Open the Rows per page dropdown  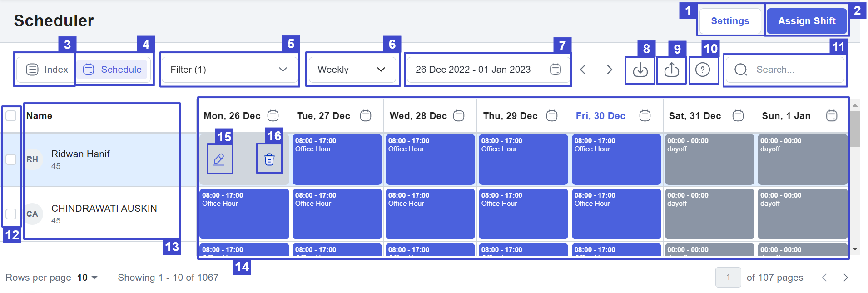click(x=87, y=278)
